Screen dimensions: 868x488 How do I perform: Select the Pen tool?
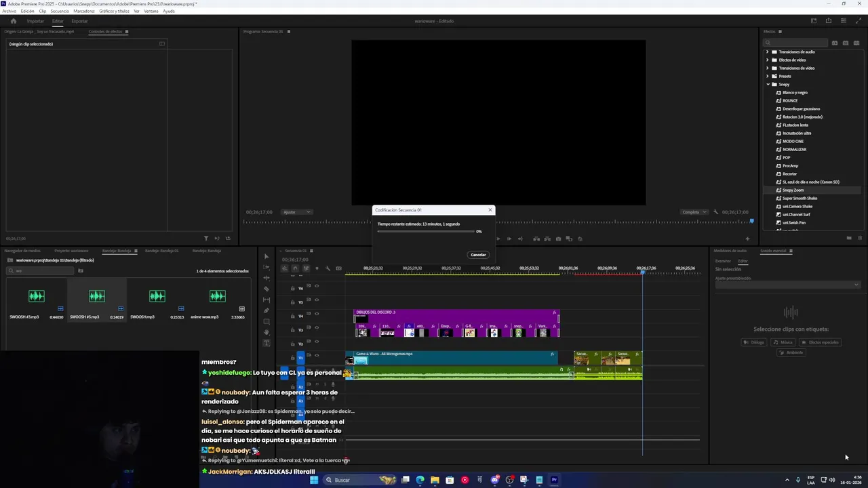267,310
